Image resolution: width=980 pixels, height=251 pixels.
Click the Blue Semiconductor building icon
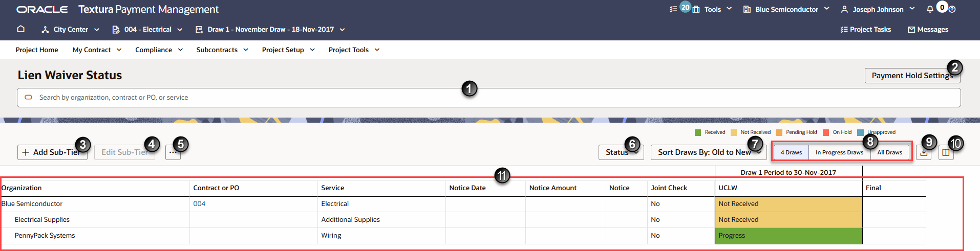point(747,9)
